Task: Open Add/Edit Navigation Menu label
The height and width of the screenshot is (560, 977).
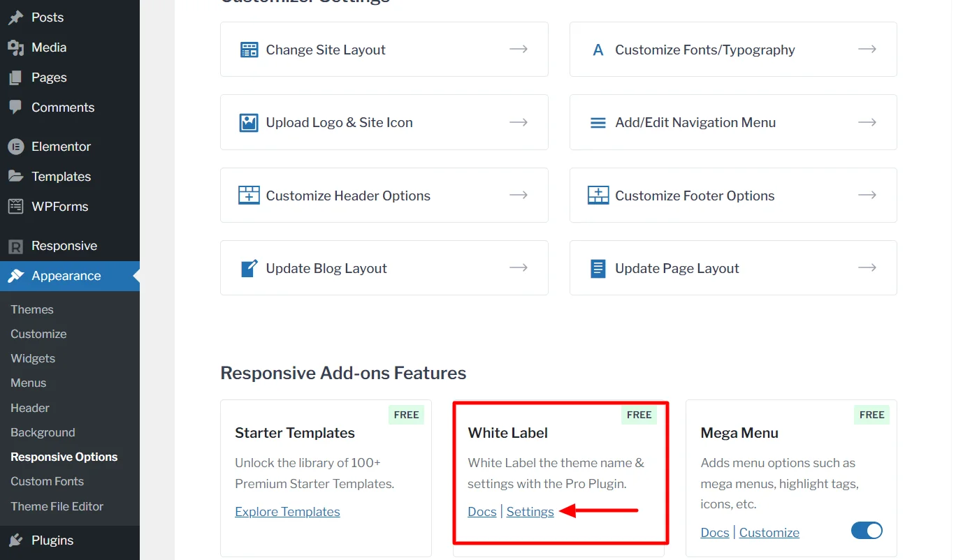Action: [x=695, y=122]
